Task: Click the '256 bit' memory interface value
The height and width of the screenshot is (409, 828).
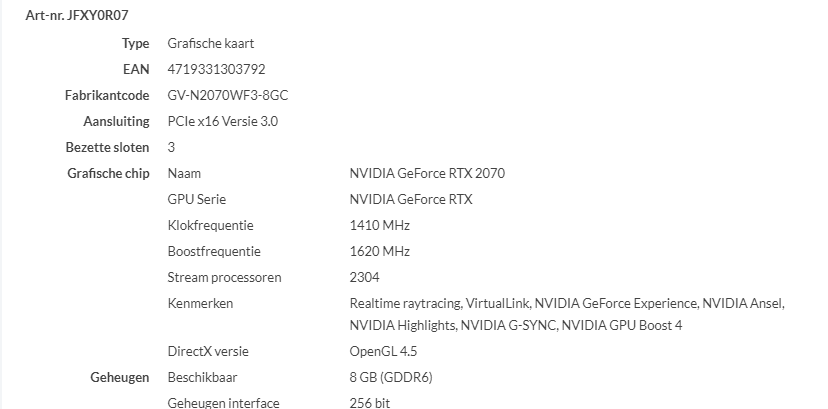Action: pos(370,402)
